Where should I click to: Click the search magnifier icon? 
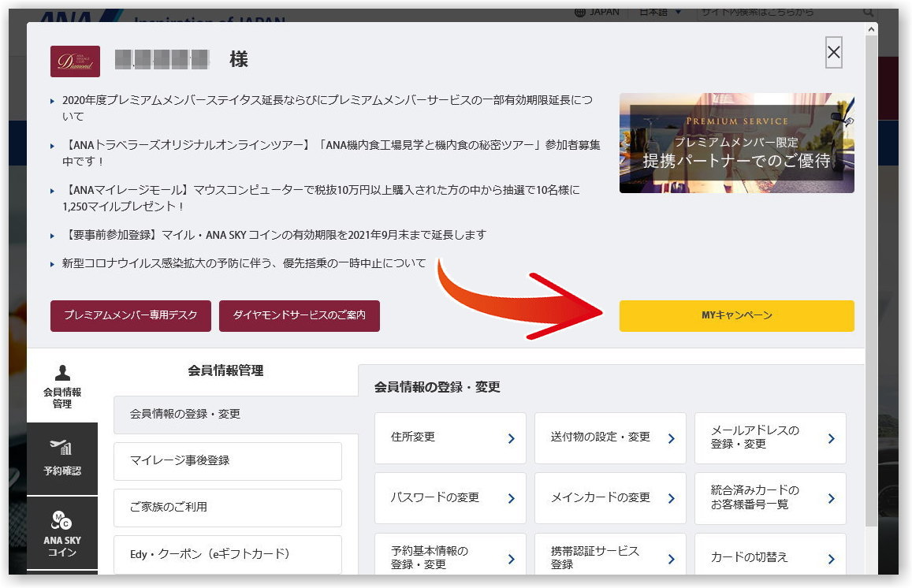[867, 12]
